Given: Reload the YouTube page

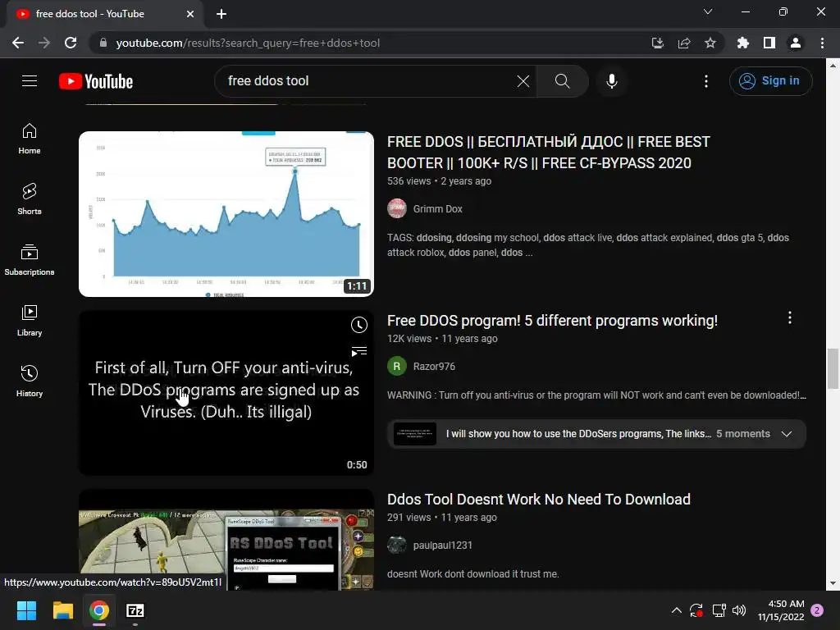Looking at the screenshot, I should 71,43.
